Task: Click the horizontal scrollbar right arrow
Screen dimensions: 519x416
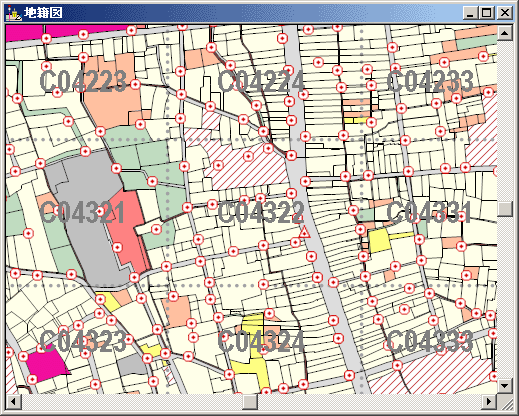Action: point(489,402)
